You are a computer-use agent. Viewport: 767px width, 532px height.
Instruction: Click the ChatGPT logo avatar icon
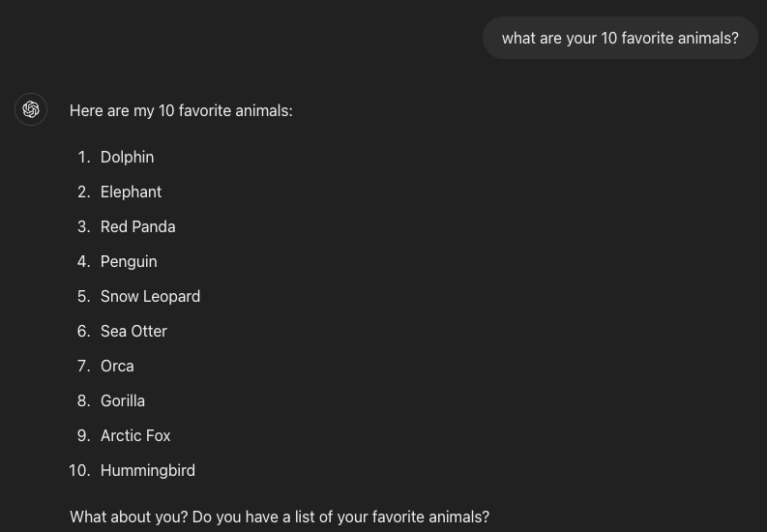pos(31,109)
